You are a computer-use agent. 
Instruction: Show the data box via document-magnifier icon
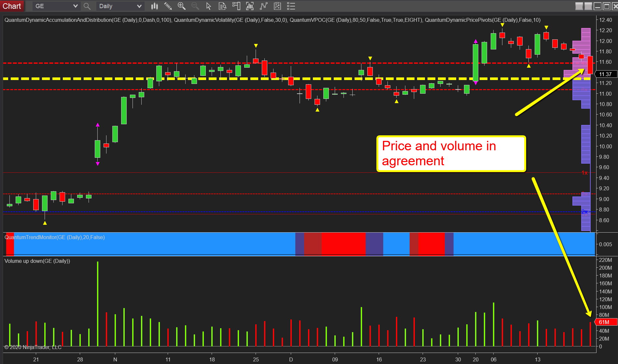222,6
